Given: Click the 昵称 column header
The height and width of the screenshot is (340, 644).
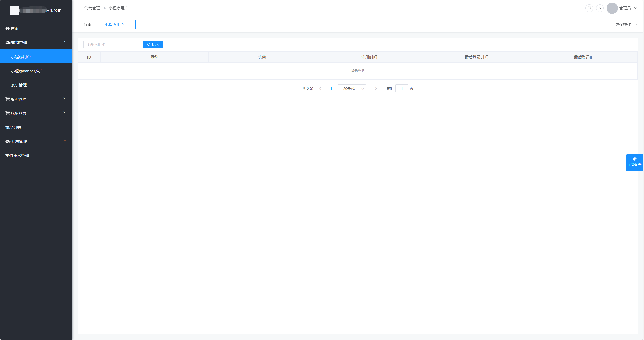Looking at the screenshot, I should pyautogui.click(x=154, y=57).
